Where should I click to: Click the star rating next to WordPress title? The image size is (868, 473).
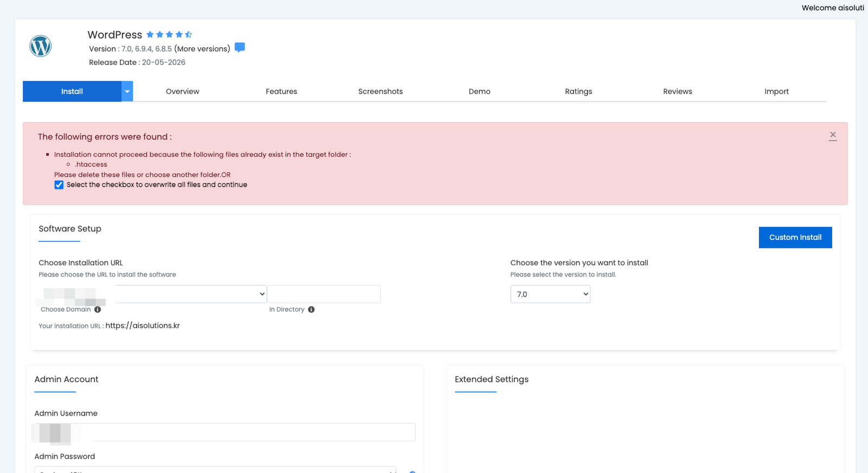[x=169, y=35]
